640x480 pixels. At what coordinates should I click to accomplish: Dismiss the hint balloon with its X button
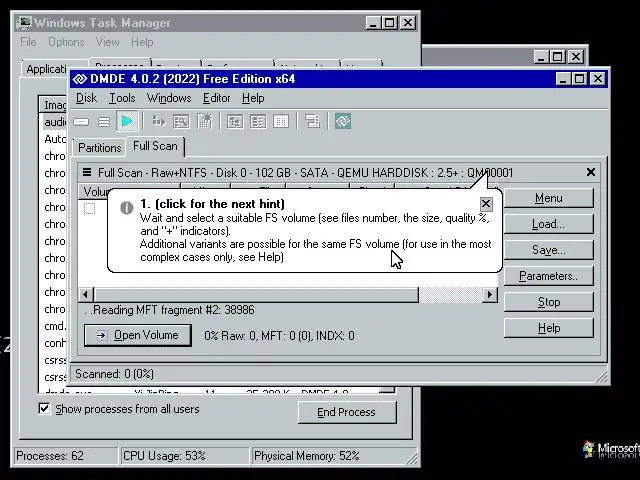tap(486, 204)
